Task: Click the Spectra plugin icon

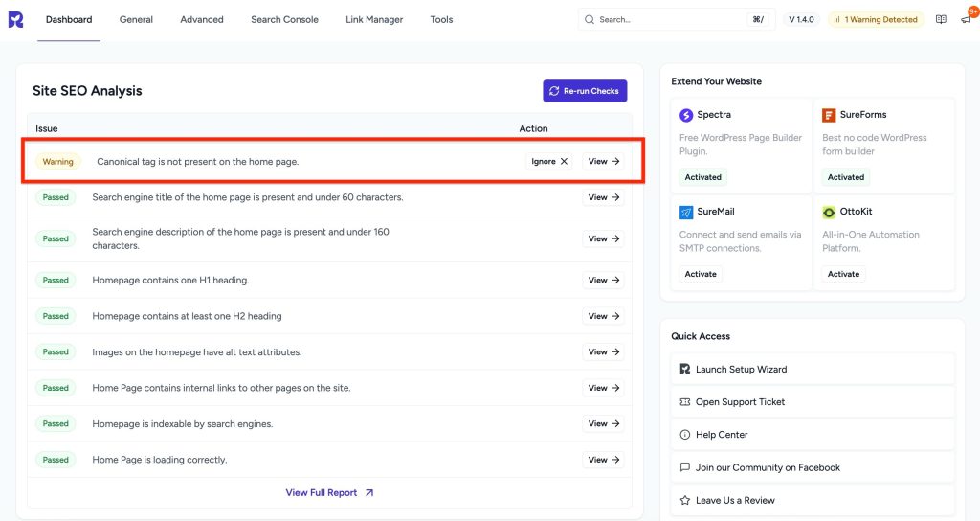Action: point(686,115)
